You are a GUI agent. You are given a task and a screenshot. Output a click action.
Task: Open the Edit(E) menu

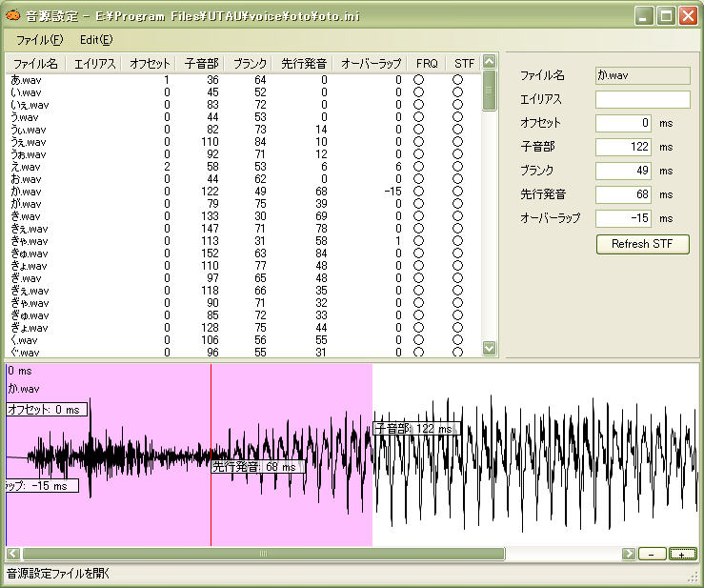coord(96,40)
